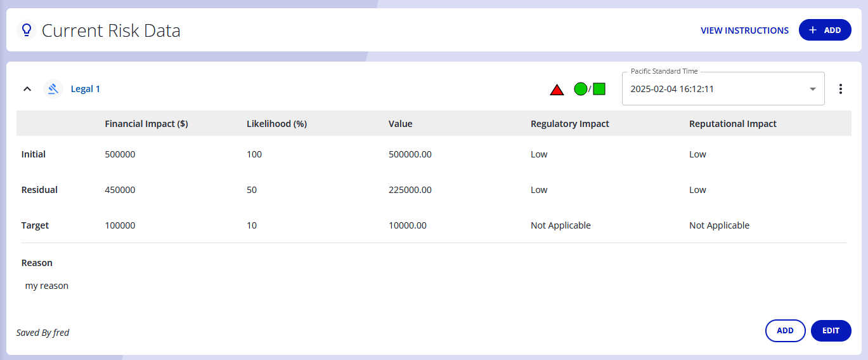This screenshot has height=360, width=868.
Task: Select the Regulatory Impact column header
Action: click(569, 124)
